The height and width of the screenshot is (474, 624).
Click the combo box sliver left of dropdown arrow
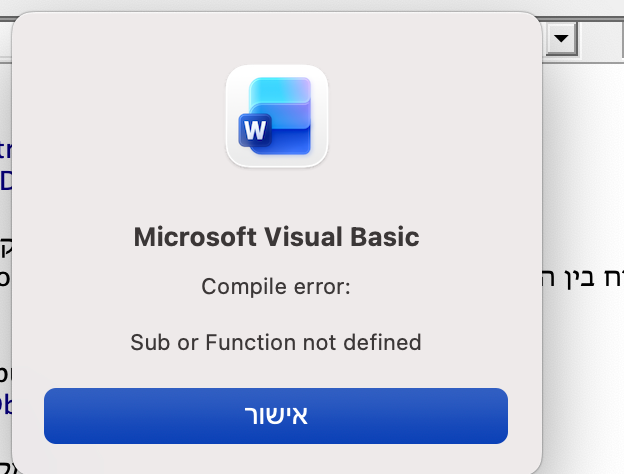pyautogui.click(x=545, y=38)
